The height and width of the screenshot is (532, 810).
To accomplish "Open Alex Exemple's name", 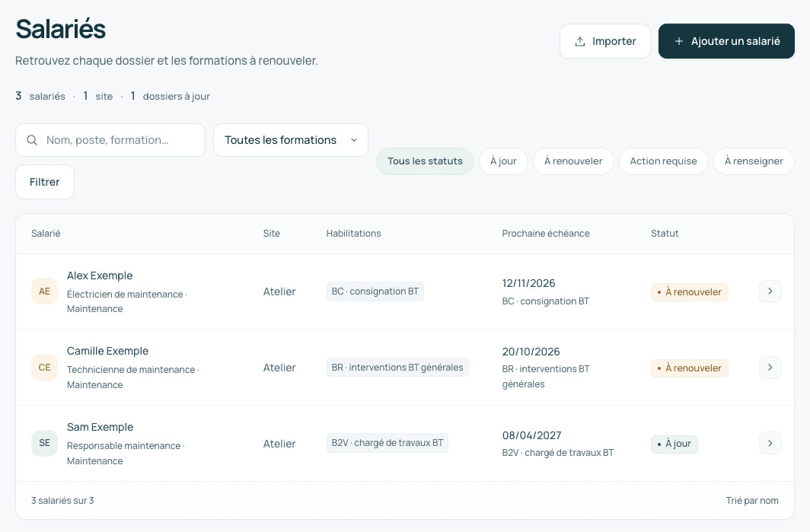I will pos(100,276).
